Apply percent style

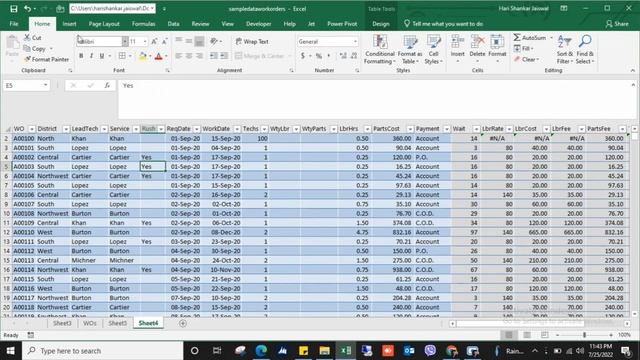319,56
